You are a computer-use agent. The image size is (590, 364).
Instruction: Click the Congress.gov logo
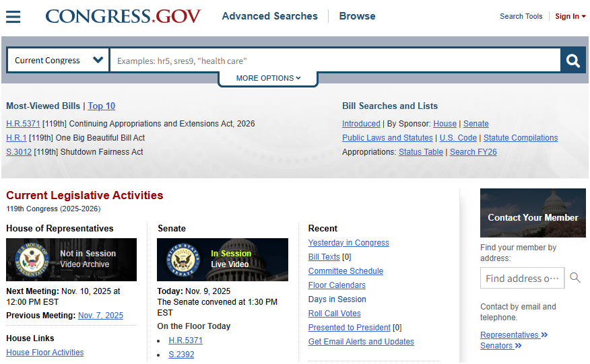(123, 16)
